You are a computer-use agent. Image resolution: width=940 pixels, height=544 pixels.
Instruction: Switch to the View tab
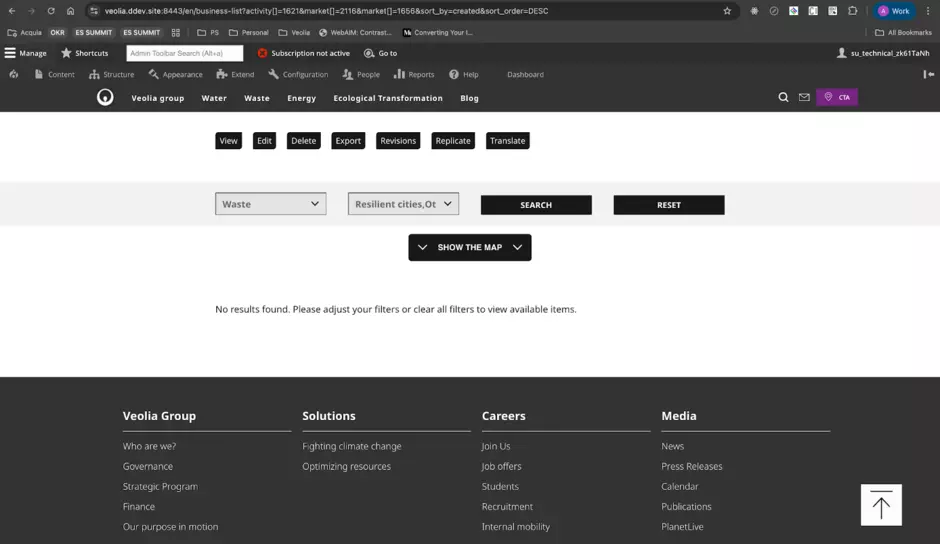(x=228, y=141)
